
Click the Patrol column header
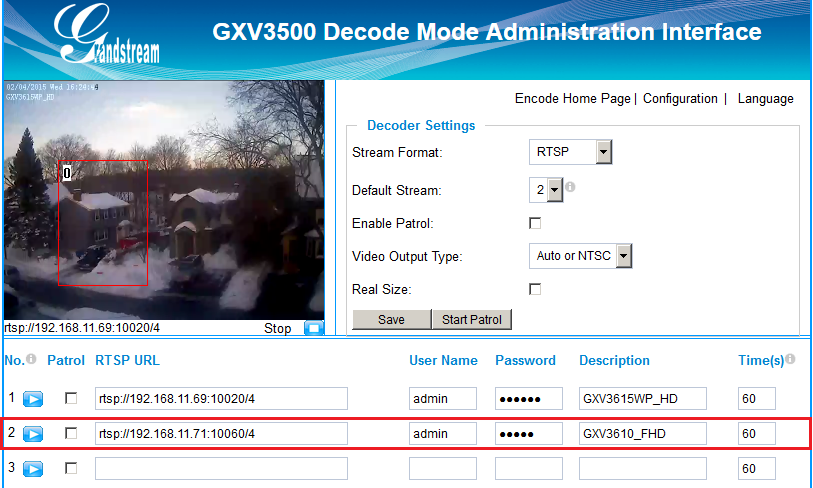click(66, 360)
